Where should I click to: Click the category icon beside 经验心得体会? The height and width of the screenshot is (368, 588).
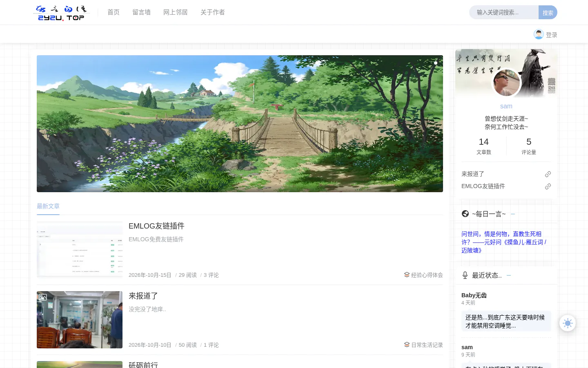(407, 275)
